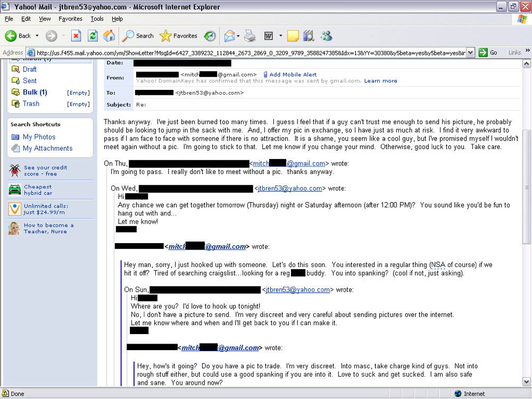Expand the Links toolbar chevron
The image size is (532, 399).
tap(528, 51)
